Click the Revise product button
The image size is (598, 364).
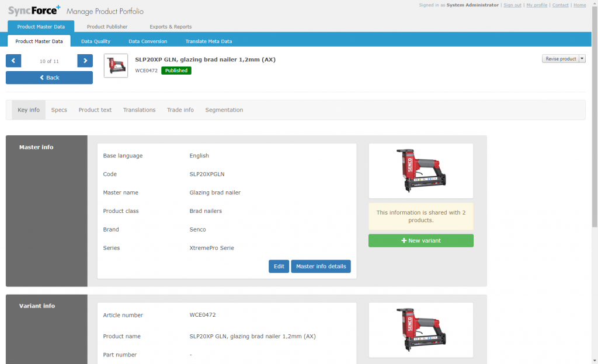560,59
